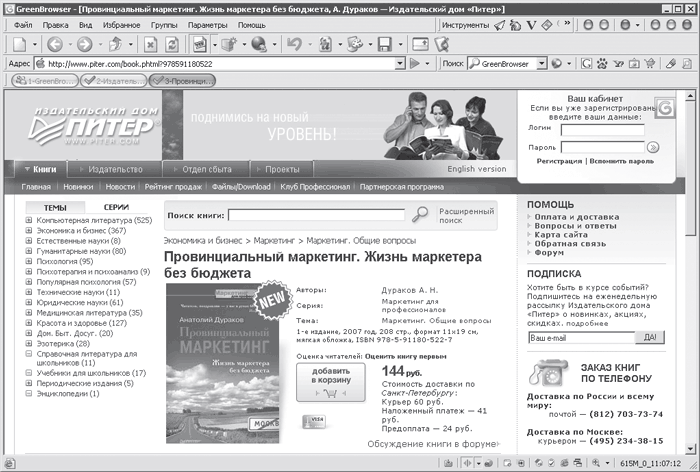This screenshot has height=472, width=700.
Task: Expand the Экономика и бизнес (367) category
Action: pos(29,230)
